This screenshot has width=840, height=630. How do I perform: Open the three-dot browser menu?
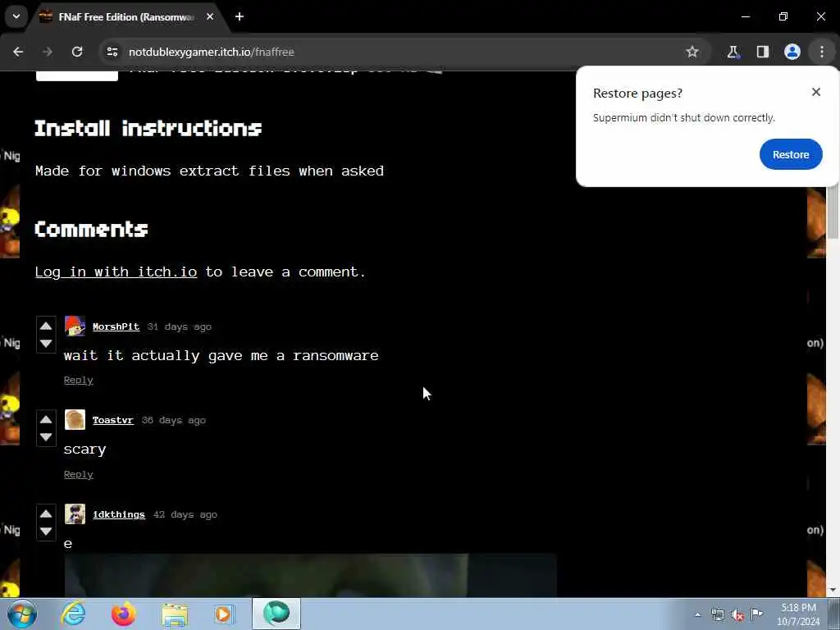(x=822, y=52)
